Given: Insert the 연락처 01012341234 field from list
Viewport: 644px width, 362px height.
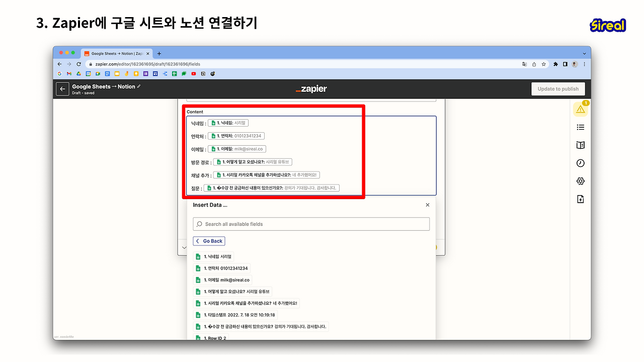Looking at the screenshot, I should pos(221,268).
